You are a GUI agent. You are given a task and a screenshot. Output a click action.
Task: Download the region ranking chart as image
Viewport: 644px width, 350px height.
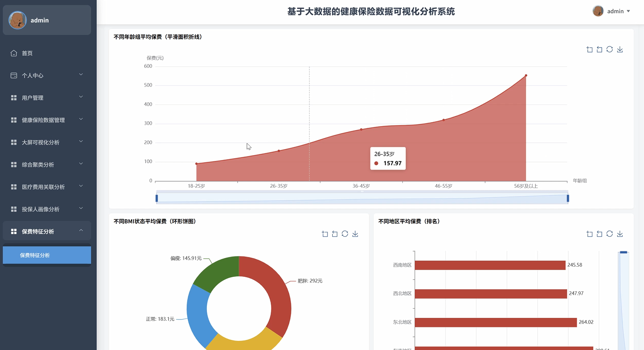point(620,234)
